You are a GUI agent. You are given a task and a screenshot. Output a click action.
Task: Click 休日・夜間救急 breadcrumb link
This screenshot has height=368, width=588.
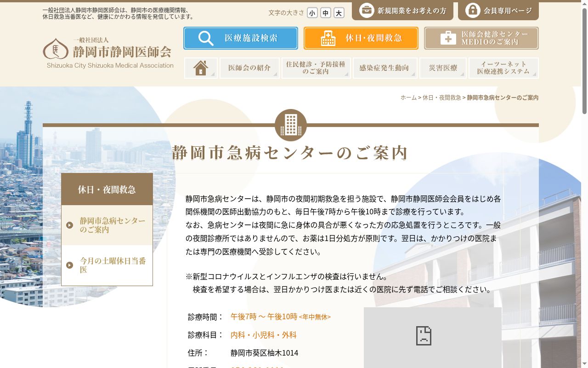442,98
